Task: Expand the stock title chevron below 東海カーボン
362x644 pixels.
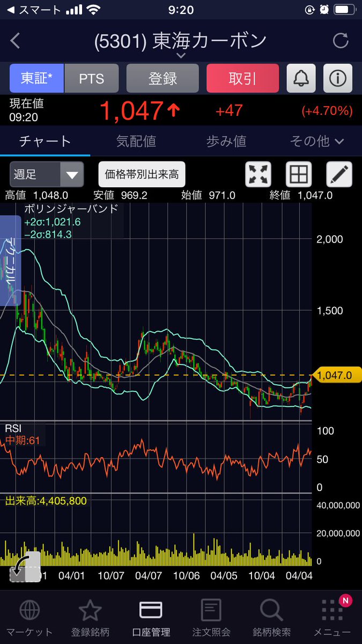Action: coord(181,55)
